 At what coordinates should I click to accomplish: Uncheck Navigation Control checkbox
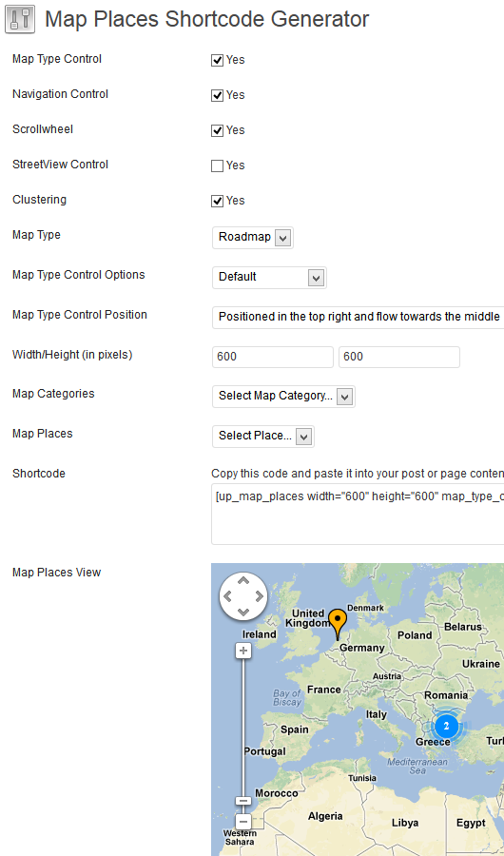(218, 95)
